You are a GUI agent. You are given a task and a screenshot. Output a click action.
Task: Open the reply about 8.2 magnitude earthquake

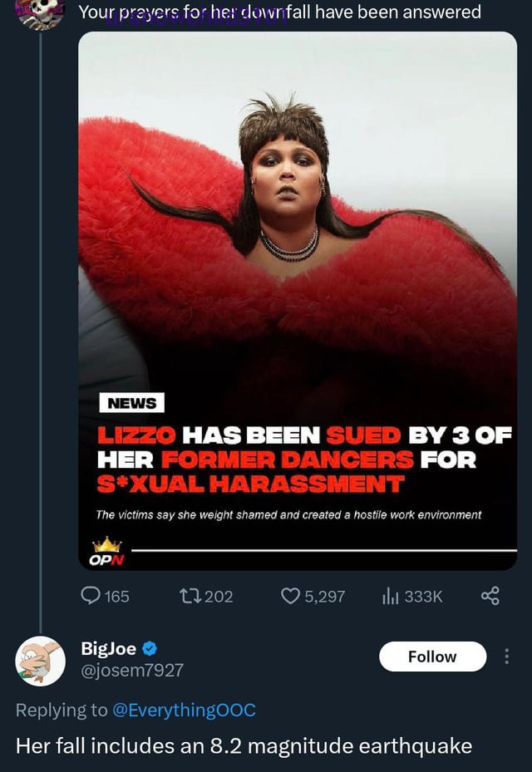pos(244,745)
